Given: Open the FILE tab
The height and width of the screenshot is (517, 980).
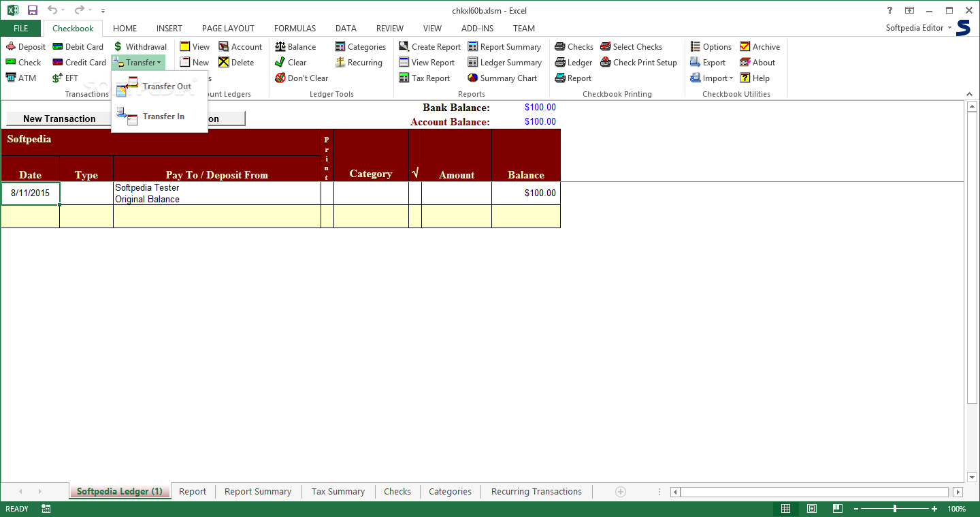Looking at the screenshot, I should click(x=21, y=29).
